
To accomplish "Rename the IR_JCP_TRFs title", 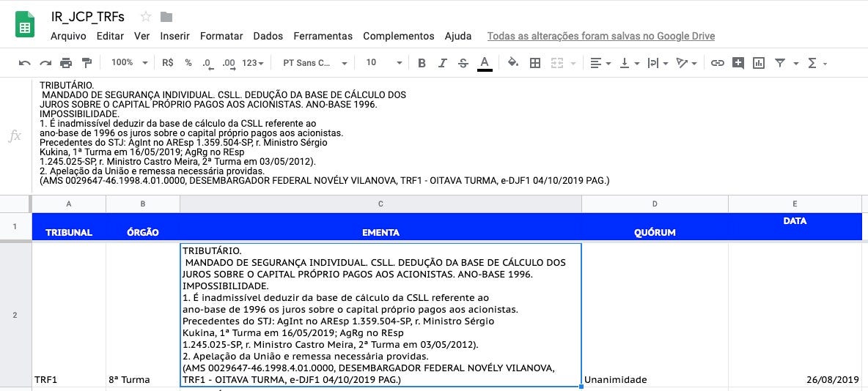I will coord(87,17).
